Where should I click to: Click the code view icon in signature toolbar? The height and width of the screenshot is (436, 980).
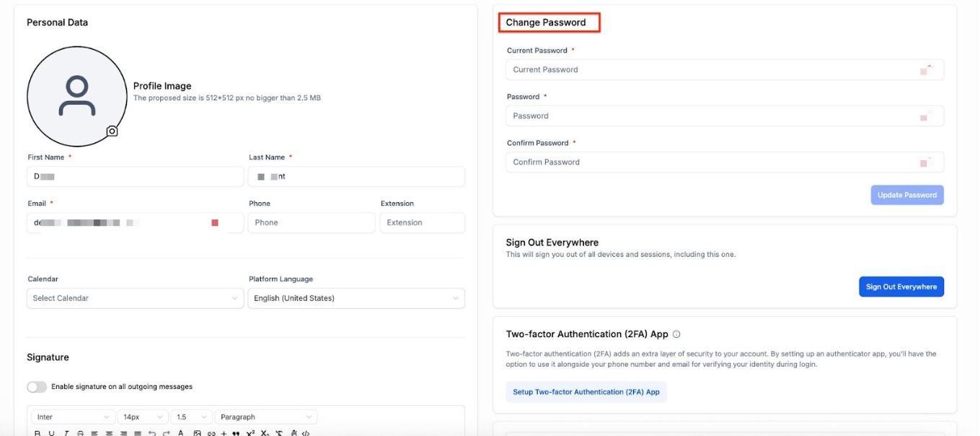(306, 433)
